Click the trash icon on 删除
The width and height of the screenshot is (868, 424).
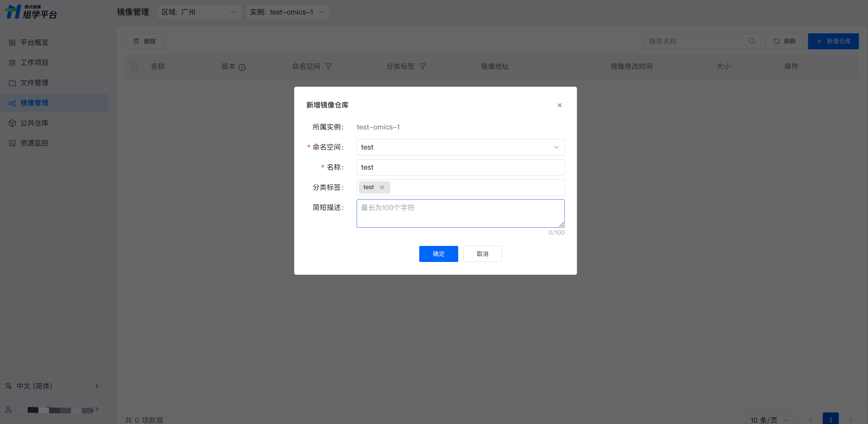point(136,41)
